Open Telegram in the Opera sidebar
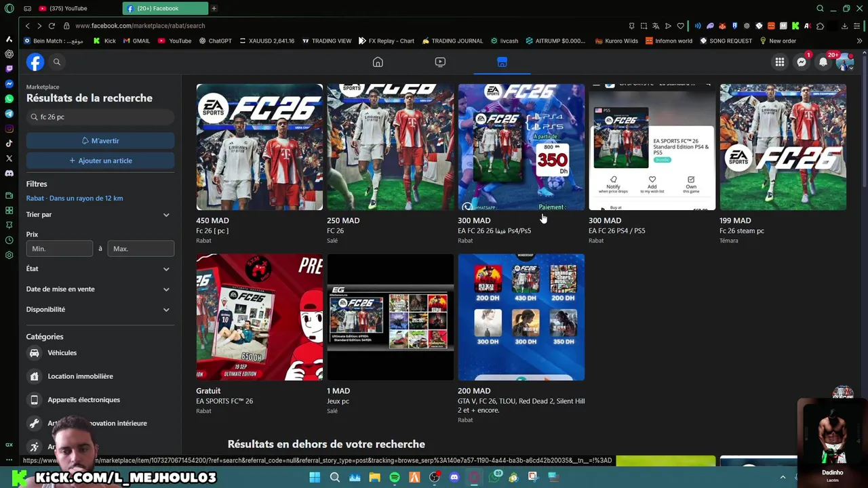868x488 pixels. coord(9,113)
